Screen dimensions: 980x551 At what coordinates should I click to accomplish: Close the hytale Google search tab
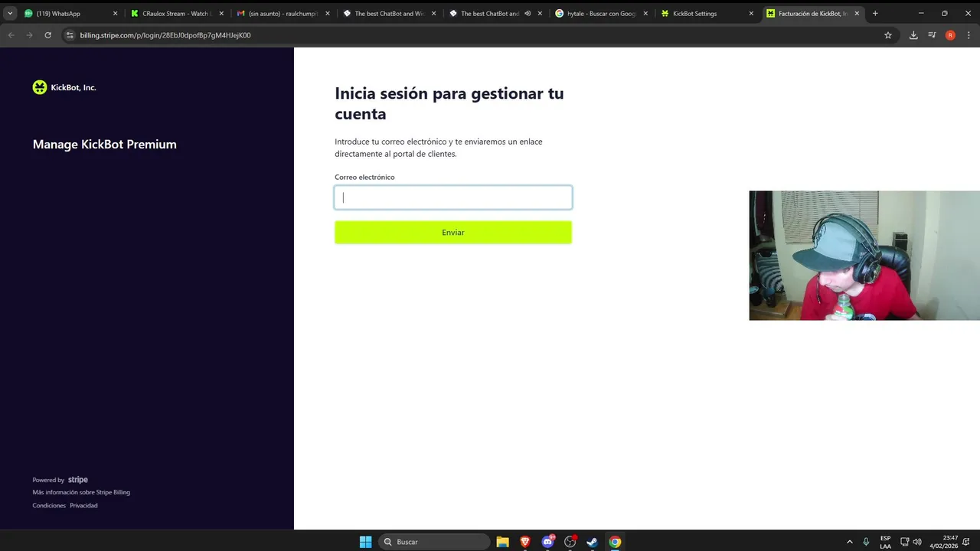[x=645, y=13]
